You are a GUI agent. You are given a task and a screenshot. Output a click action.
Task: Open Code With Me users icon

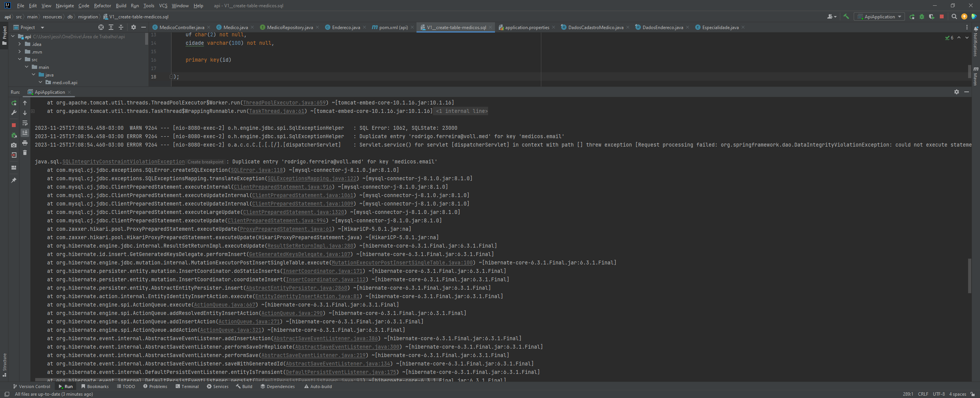(x=831, y=16)
